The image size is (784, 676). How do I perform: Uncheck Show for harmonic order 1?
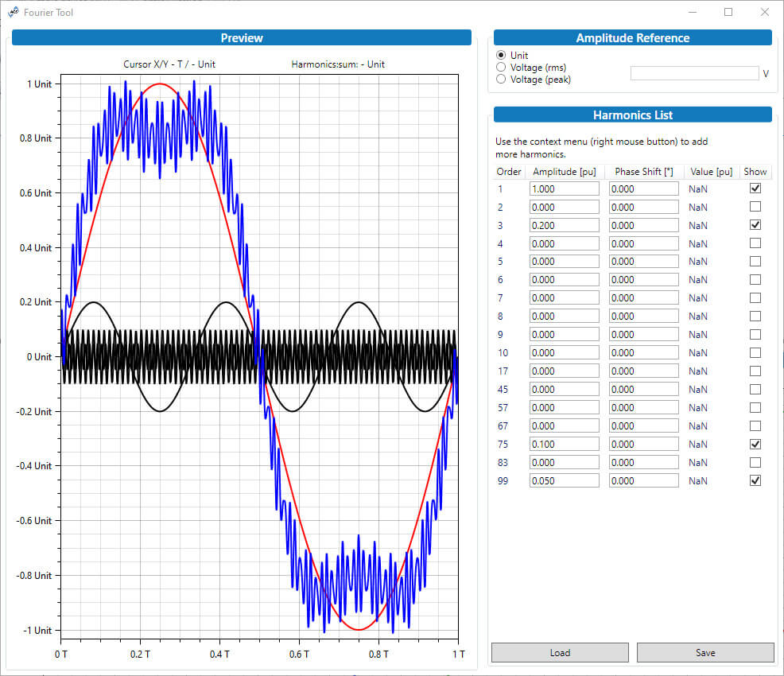click(755, 188)
